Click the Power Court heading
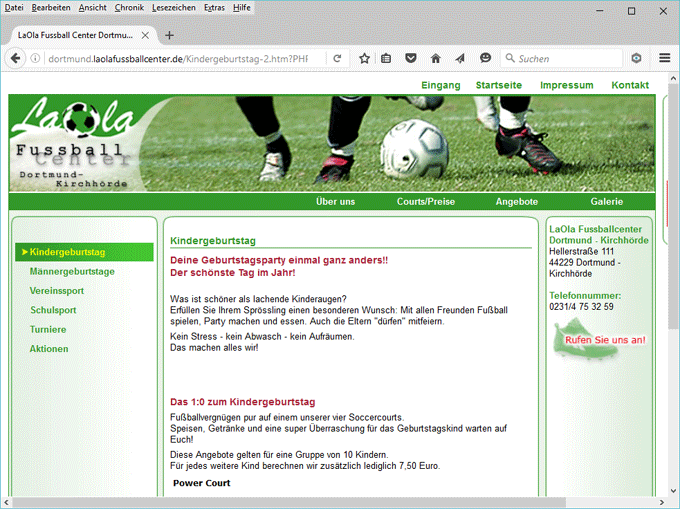 (x=202, y=483)
